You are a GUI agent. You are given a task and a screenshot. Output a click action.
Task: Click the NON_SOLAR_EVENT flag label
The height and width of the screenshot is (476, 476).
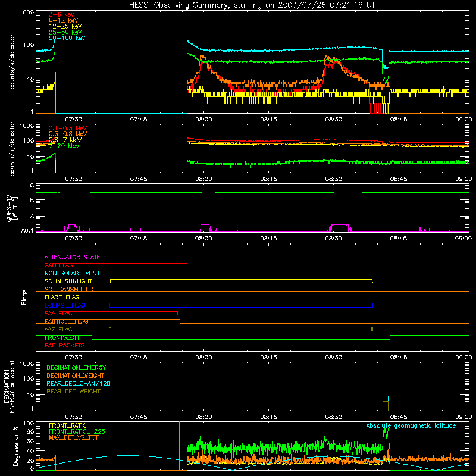[x=72, y=273]
